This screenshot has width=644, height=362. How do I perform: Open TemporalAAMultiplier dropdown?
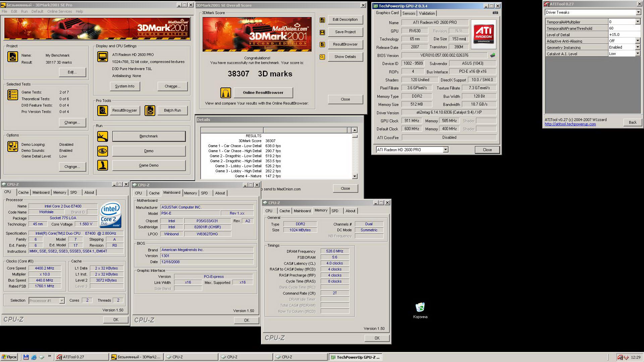(638, 22)
